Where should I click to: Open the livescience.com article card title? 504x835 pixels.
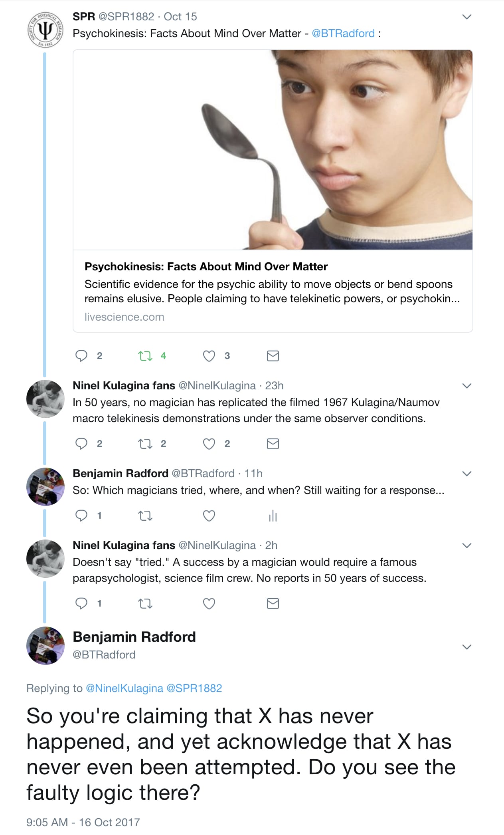[206, 266]
